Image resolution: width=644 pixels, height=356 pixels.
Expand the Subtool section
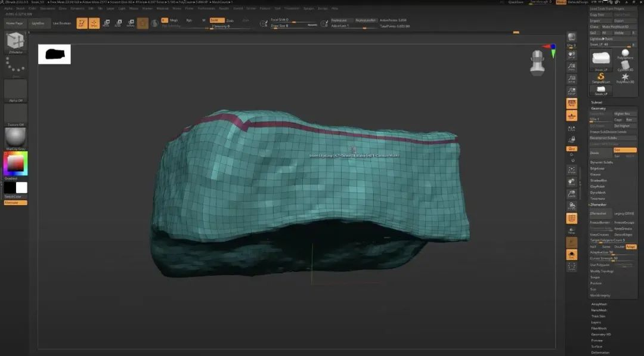[597, 102]
